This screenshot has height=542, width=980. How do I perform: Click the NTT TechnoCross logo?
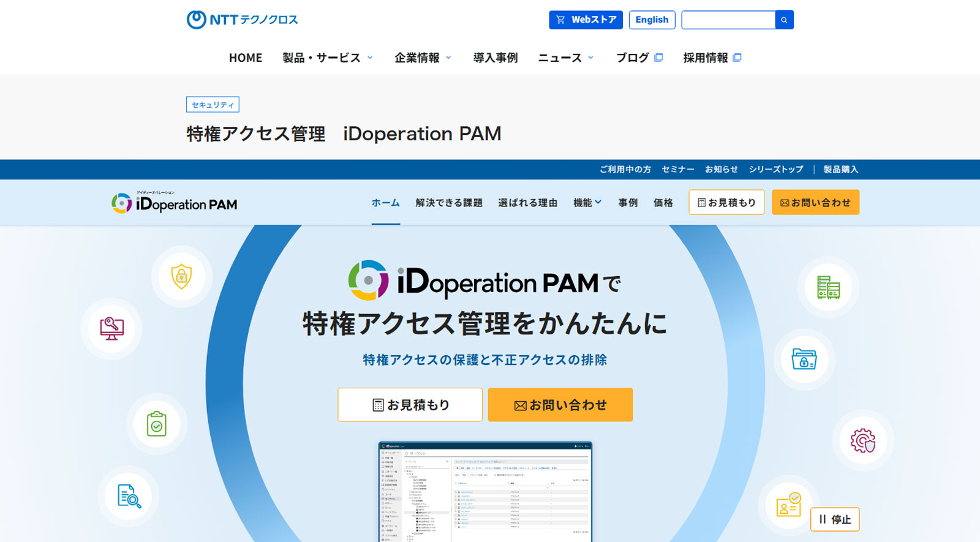click(242, 20)
